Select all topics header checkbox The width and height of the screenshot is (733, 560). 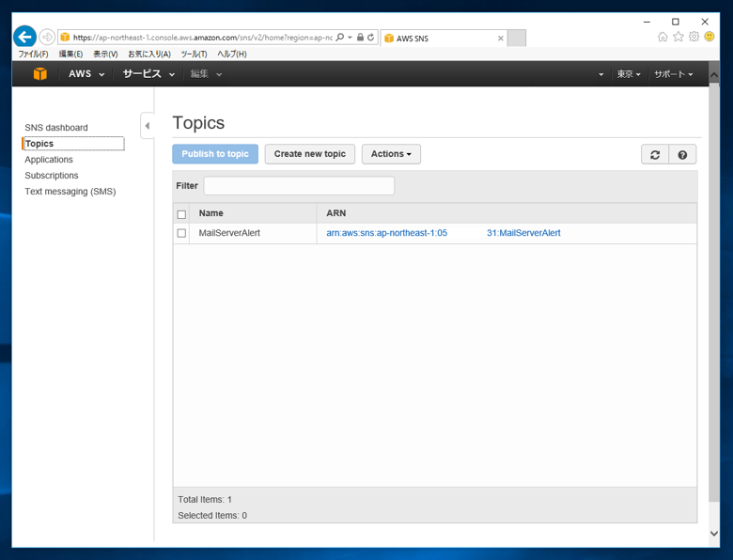coord(182,214)
